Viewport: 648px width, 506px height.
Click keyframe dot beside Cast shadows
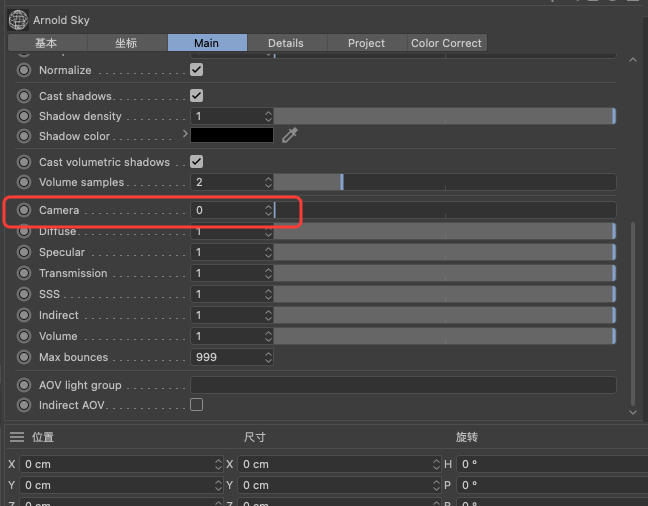[24, 96]
